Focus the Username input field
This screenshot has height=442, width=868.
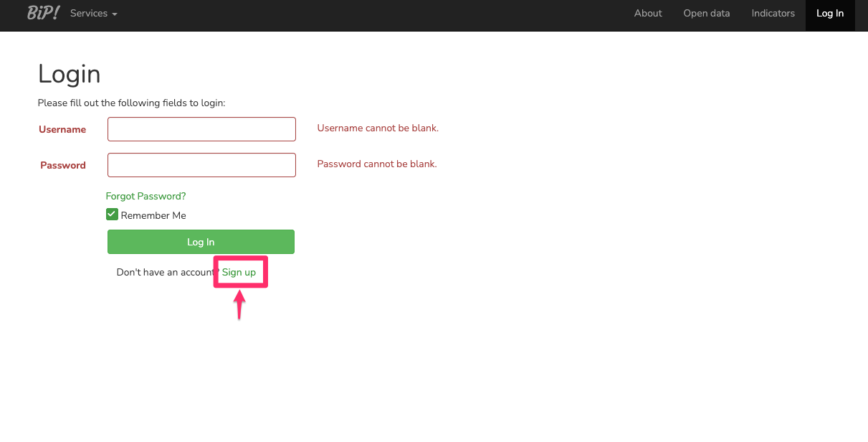coord(201,129)
